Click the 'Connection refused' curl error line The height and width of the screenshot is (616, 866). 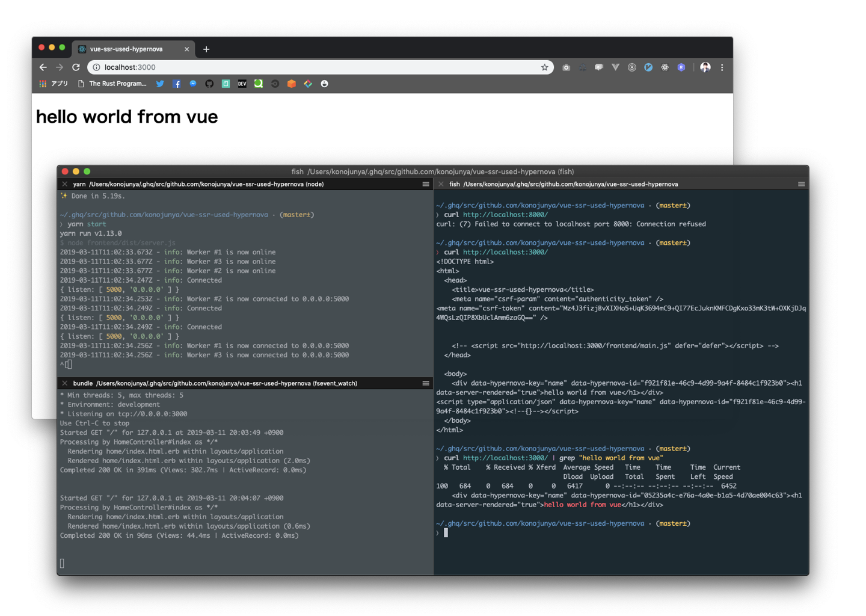571,224
